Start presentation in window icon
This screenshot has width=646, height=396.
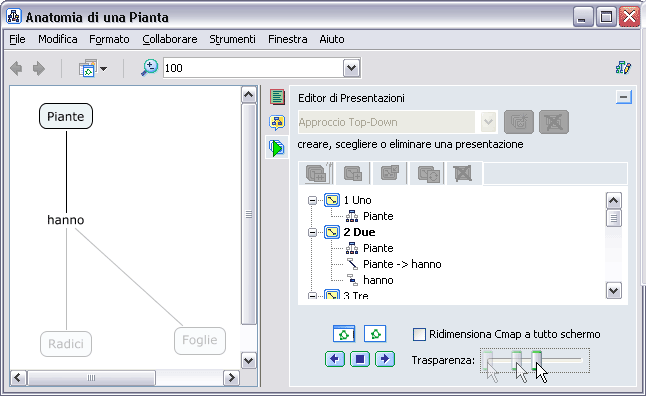point(344,334)
